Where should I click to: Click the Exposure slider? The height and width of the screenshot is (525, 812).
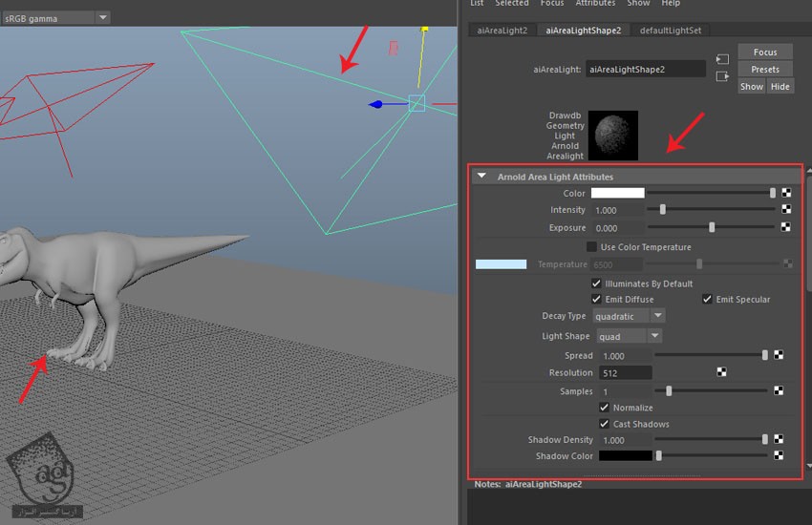pyautogui.click(x=712, y=227)
